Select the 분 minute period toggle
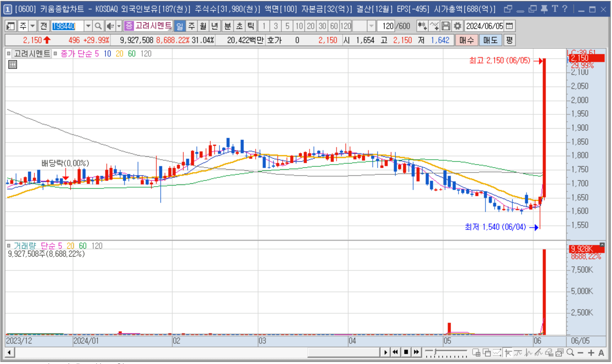Image resolution: width=612 pixels, height=364 pixels. [228, 26]
